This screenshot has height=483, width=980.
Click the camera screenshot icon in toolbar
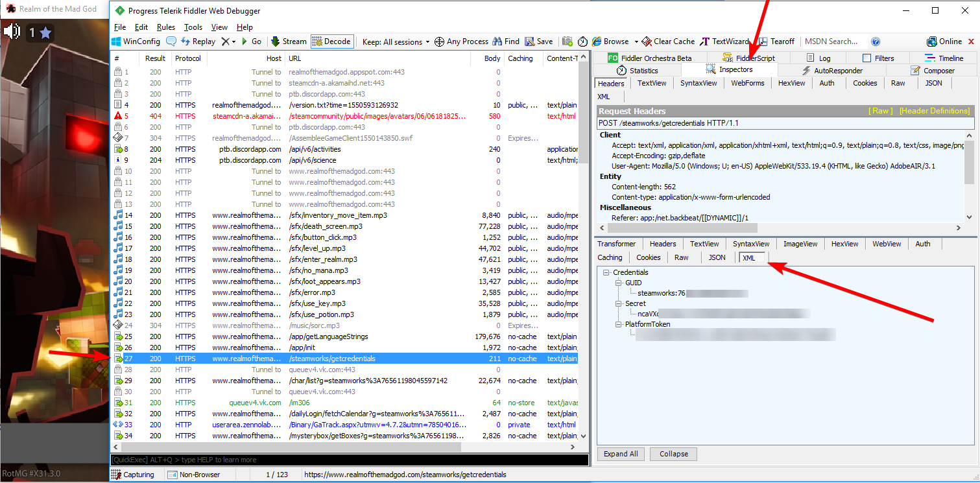567,41
